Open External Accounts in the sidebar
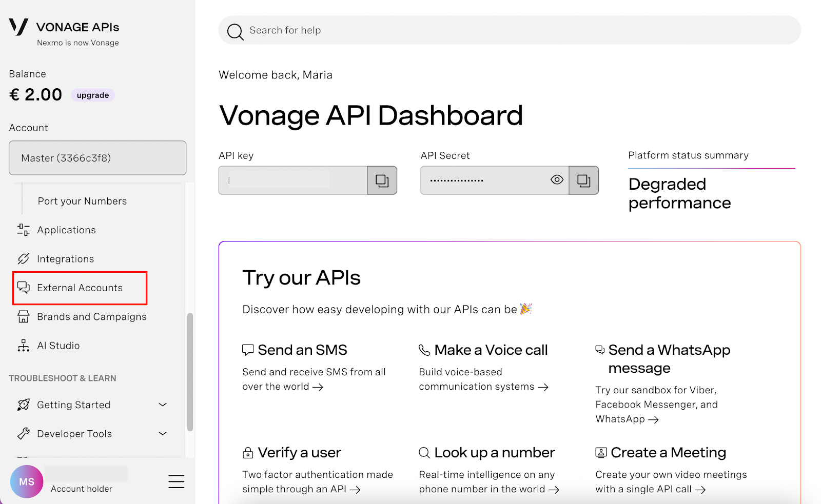821x504 pixels. (x=80, y=288)
